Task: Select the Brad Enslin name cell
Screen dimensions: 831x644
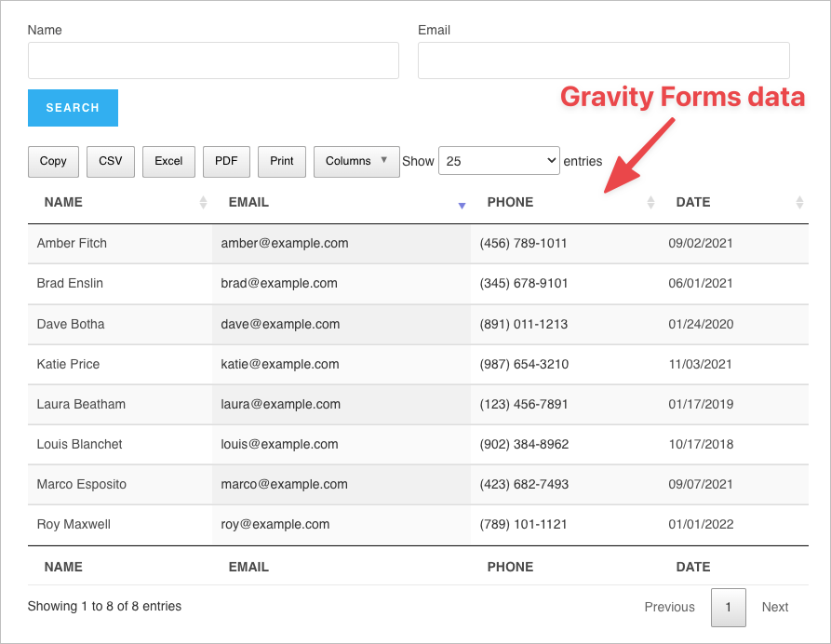Action: coord(120,284)
